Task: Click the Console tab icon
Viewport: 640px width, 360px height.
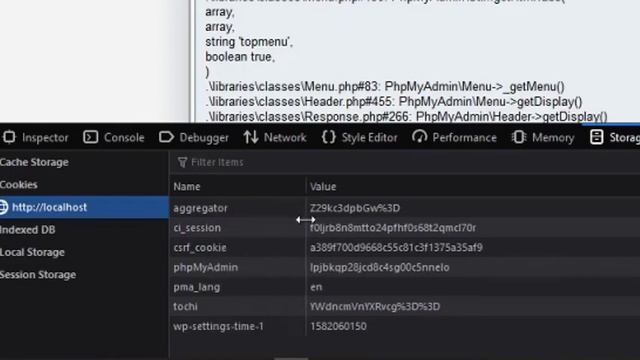Action: click(91, 137)
